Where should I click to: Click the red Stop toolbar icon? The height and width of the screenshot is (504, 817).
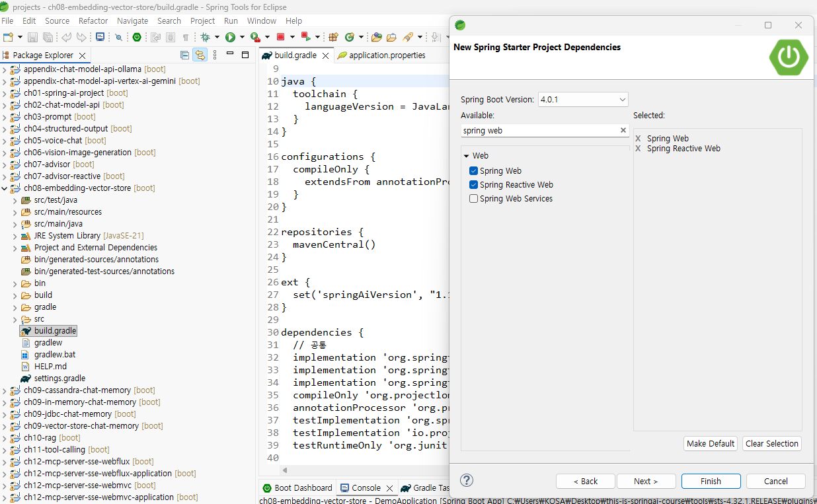pyautogui.click(x=280, y=37)
